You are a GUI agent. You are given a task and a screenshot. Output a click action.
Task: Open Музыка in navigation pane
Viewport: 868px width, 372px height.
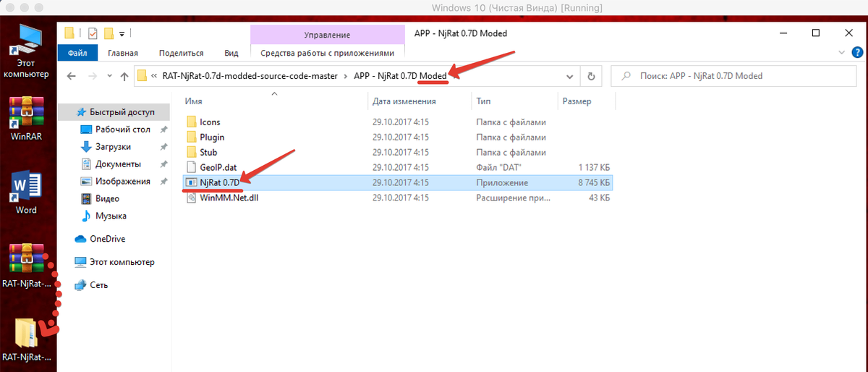111,216
